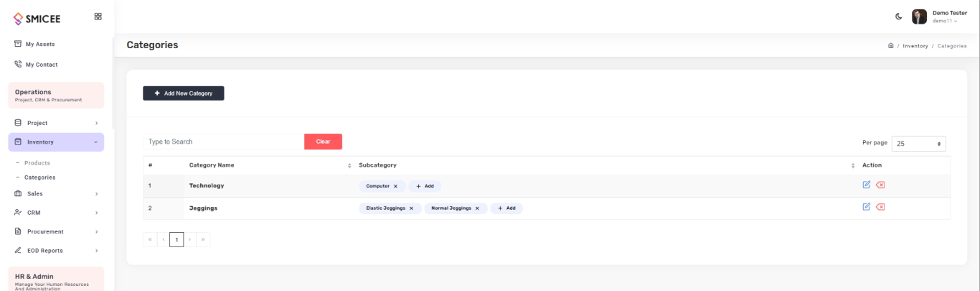Expand the Sales menu
Viewport: 980px width, 291px height.
click(x=56, y=194)
